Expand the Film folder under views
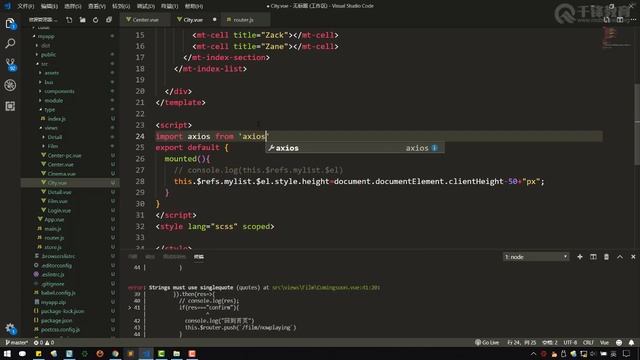Image resolution: width=640 pixels, height=360 pixels. 53,146
